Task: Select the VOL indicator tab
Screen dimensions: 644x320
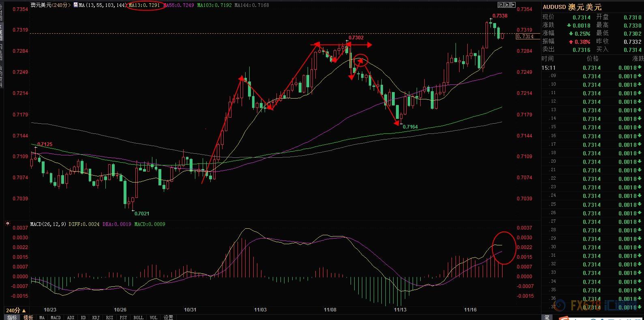Action: pyautogui.click(x=153, y=317)
